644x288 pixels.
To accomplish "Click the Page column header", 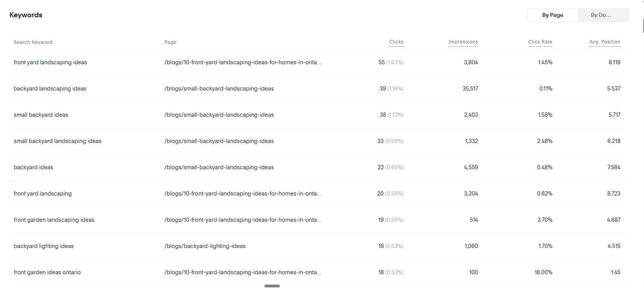I will tap(170, 42).
